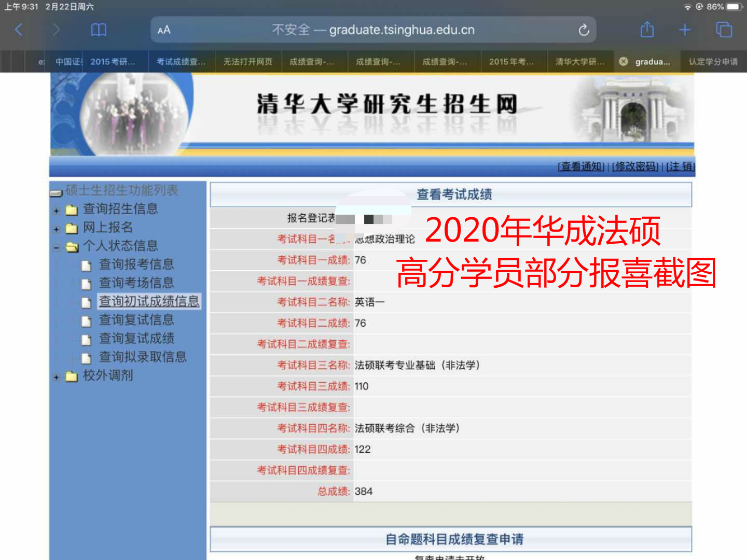Expand the 校外调剂 folder plus sign
747x560 pixels.
point(57,377)
